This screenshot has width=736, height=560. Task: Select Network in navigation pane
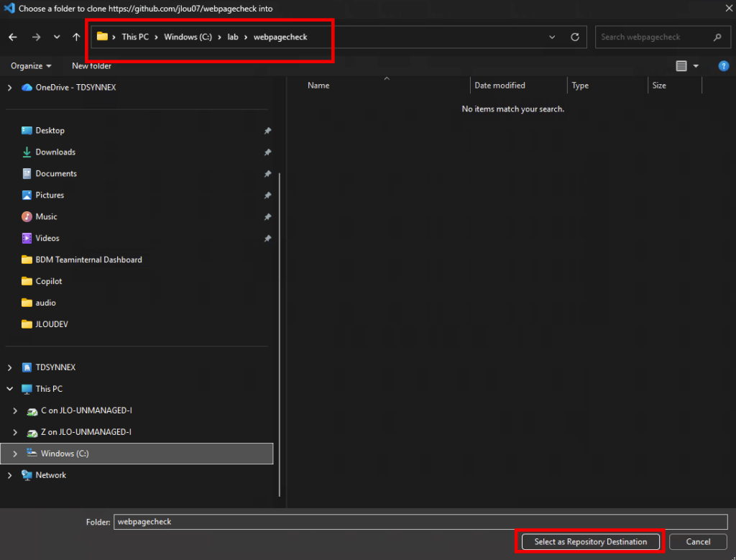pyautogui.click(x=51, y=475)
